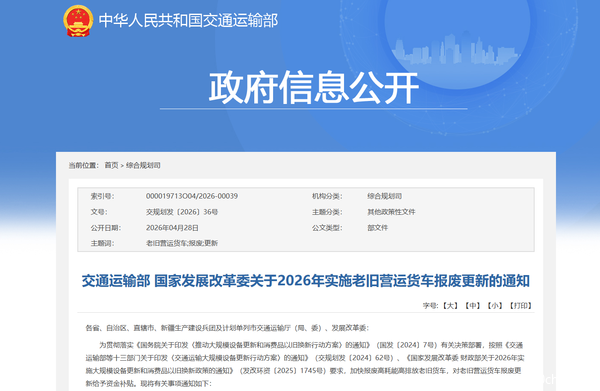
Task: Click the 政府信息公开 banner heading
Action: [314, 88]
